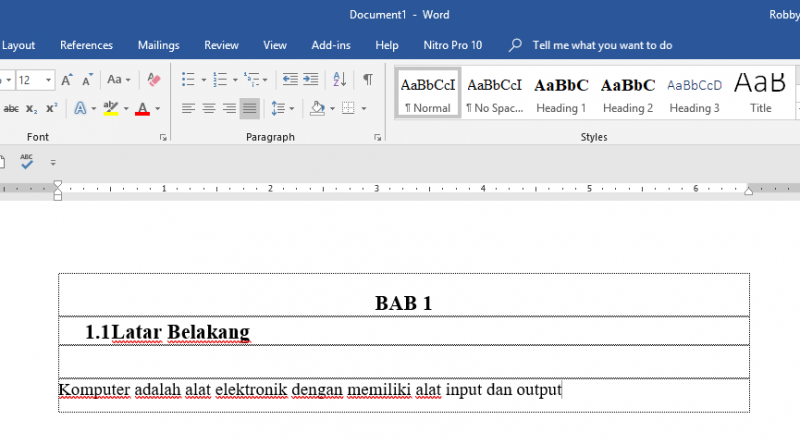The height and width of the screenshot is (445, 800).
Task: Run Spelling and Grammar check icon
Action: pyautogui.click(x=27, y=162)
